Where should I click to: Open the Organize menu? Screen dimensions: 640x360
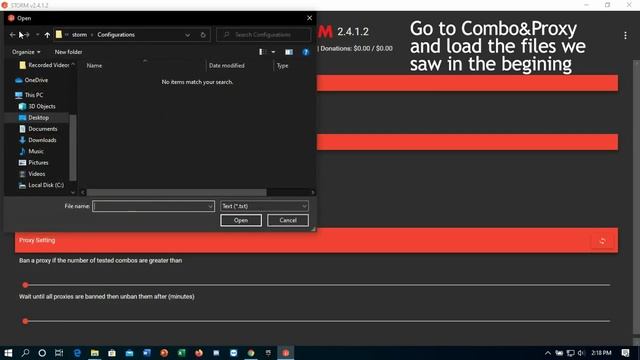click(26, 52)
